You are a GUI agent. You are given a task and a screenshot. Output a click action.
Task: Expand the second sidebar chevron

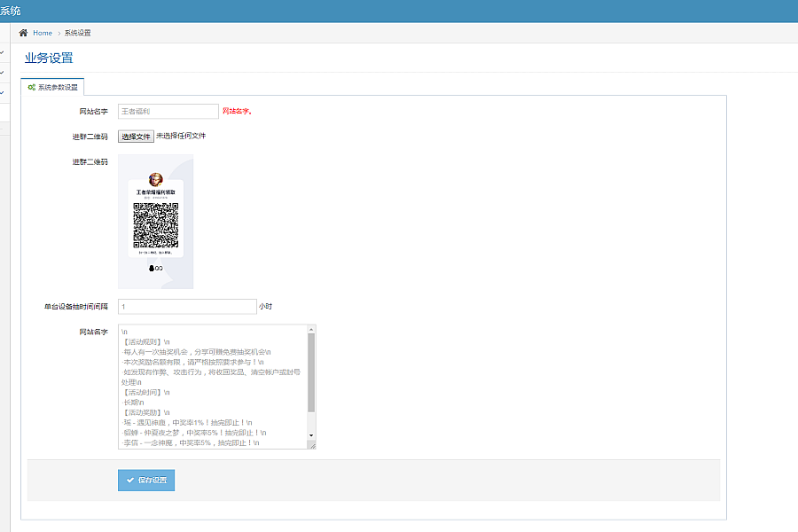tap(2, 73)
